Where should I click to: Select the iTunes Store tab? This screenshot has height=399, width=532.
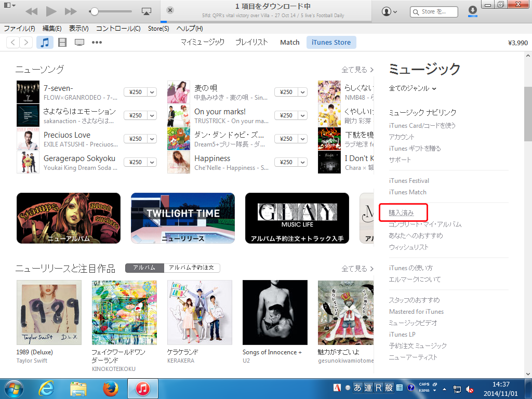331,43
